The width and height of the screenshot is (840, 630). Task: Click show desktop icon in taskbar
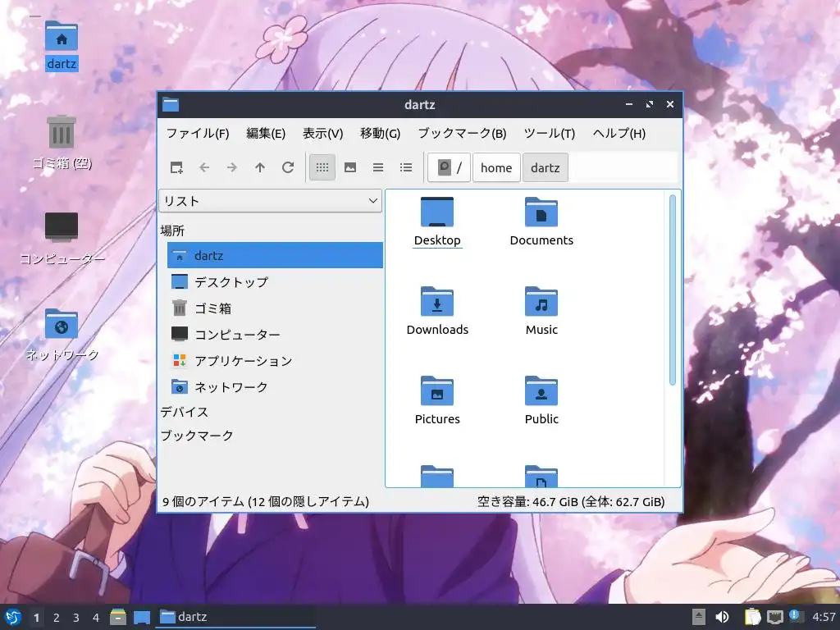point(142,617)
